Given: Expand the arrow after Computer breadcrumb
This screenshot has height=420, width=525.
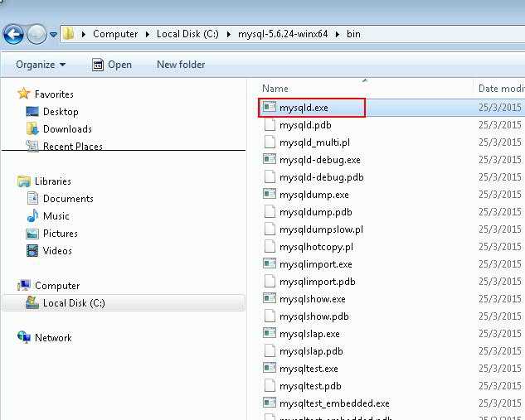Looking at the screenshot, I should coord(148,34).
